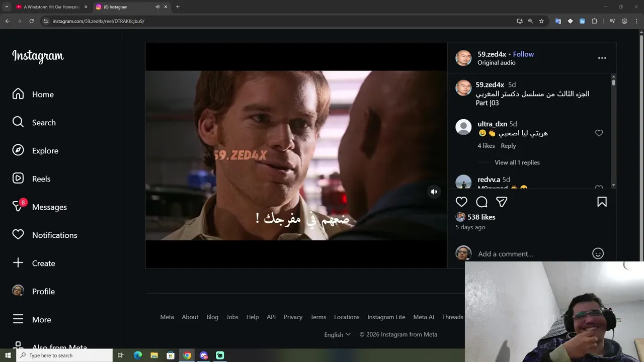Open the Meta footer link
This screenshot has height=362, width=644.
click(x=167, y=317)
